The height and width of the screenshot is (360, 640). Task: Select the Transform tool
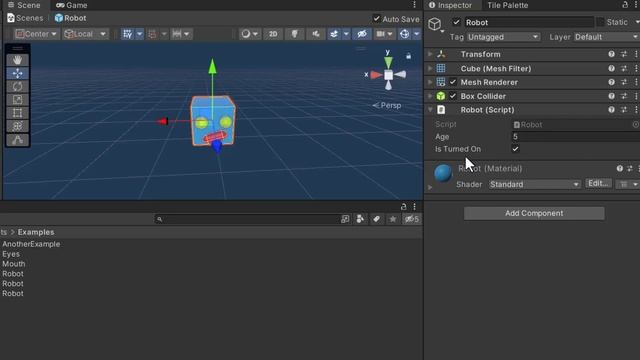[17, 126]
